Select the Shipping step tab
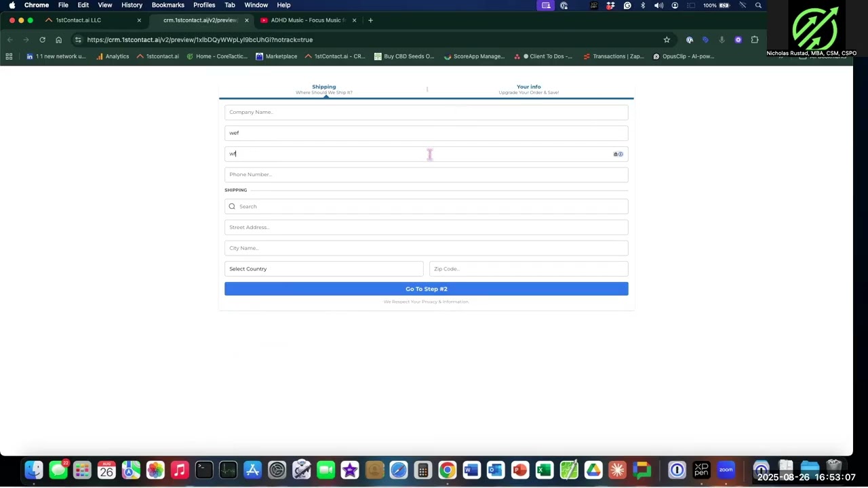The width and height of the screenshot is (868, 488). [x=324, y=89]
